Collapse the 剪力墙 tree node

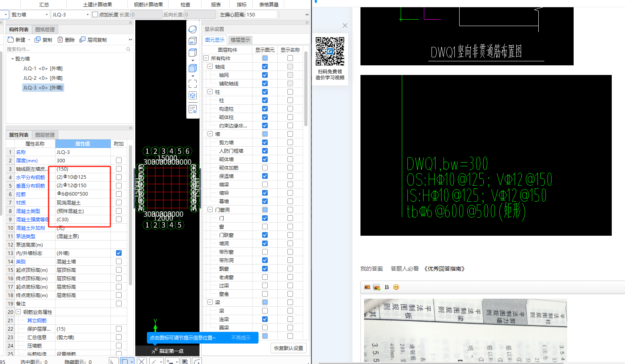coord(12,59)
